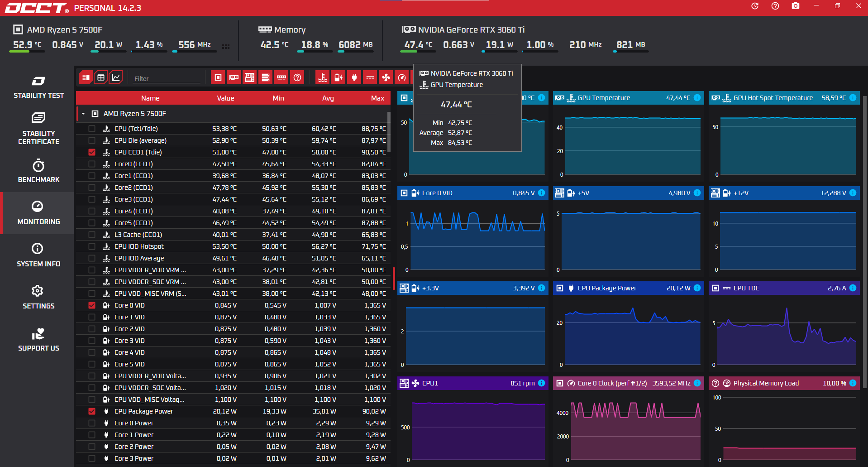The height and width of the screenshot is (467, 868).
Task: Toggle the GPU device filter icon
Action: [234, 77]
